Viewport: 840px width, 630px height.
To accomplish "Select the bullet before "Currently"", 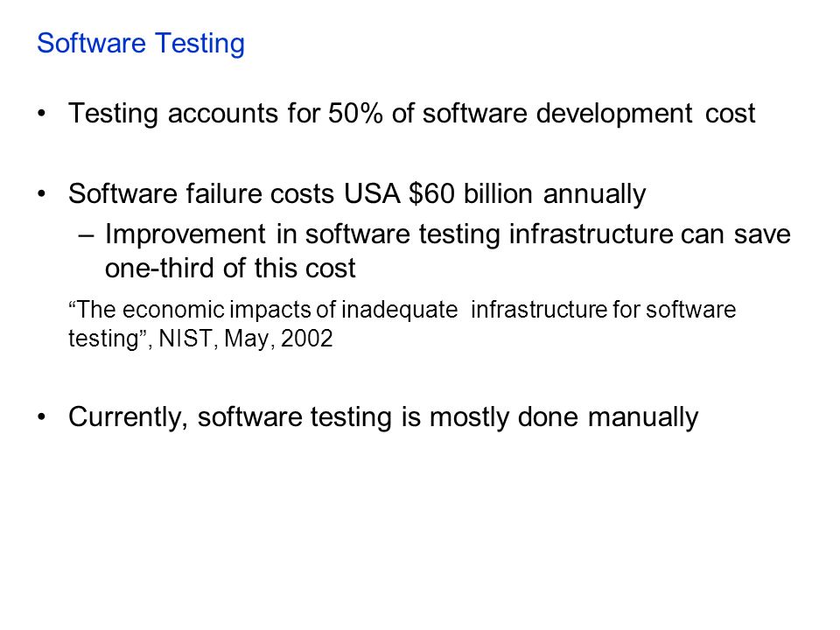I will coord(42,417).
